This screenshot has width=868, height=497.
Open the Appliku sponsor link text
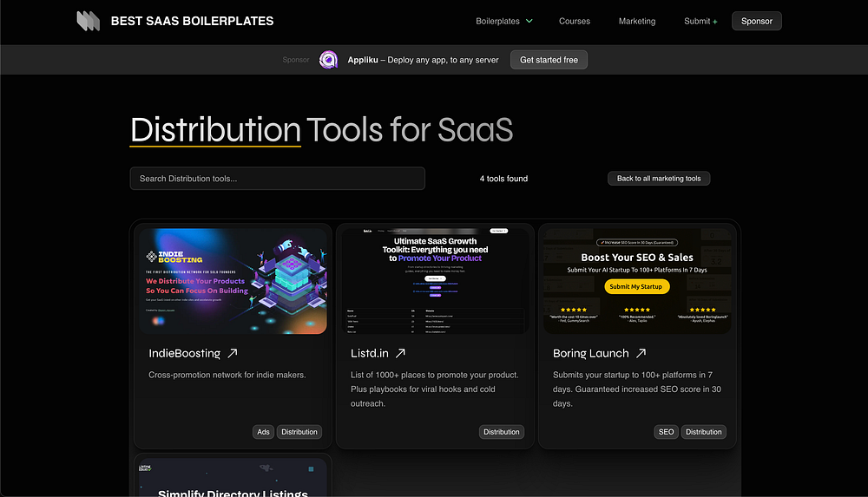coord(423,60)
